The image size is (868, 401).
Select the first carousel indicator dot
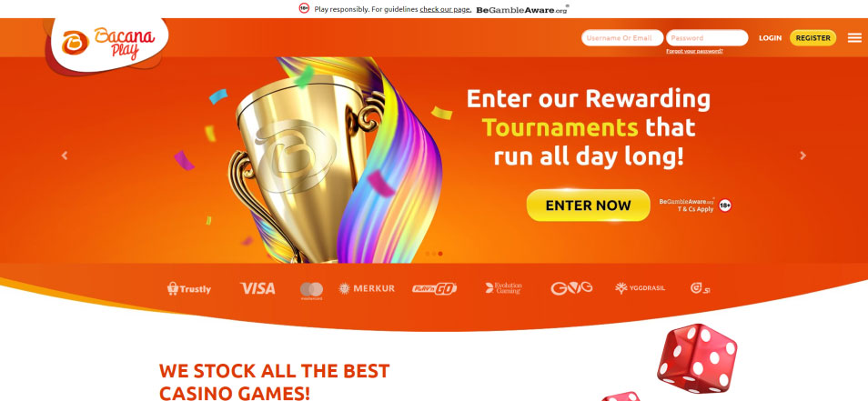click(428, 254)
